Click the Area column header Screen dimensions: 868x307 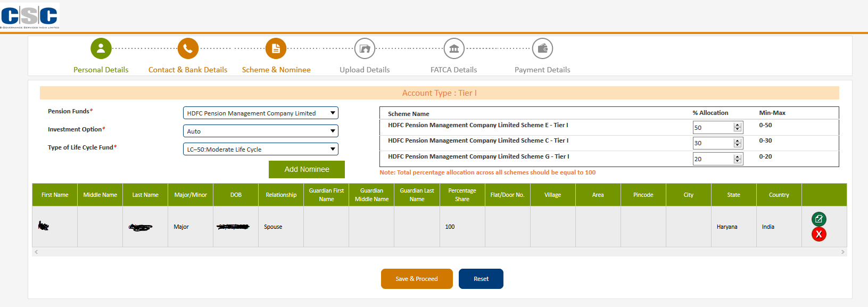pos(598,195)
